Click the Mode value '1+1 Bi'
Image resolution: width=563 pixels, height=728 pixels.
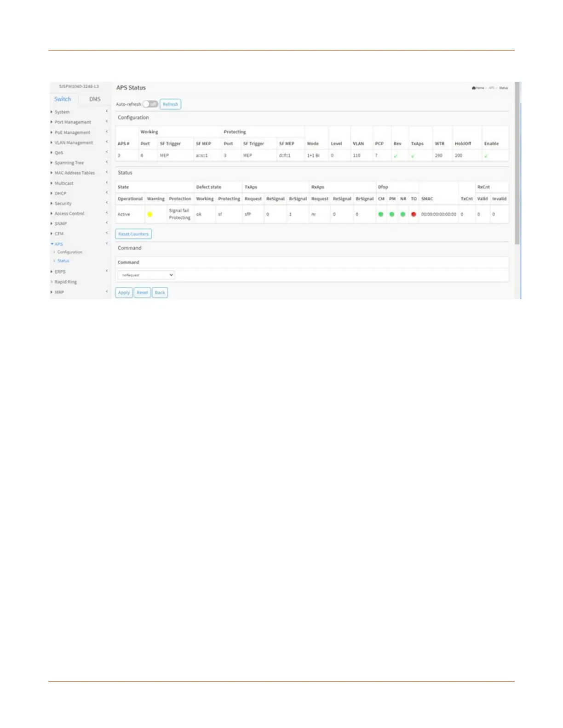(x=313, y=156)
